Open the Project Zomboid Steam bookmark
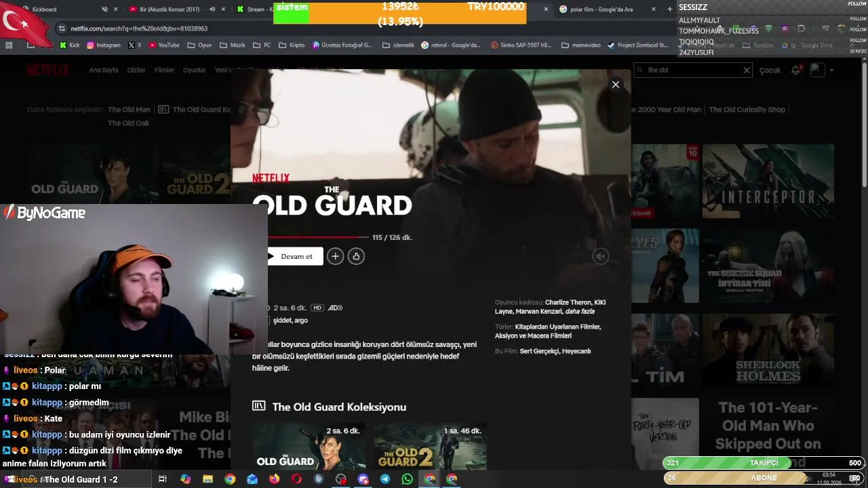This screenshot has width=868, height=488. click(x=637, y=45)
